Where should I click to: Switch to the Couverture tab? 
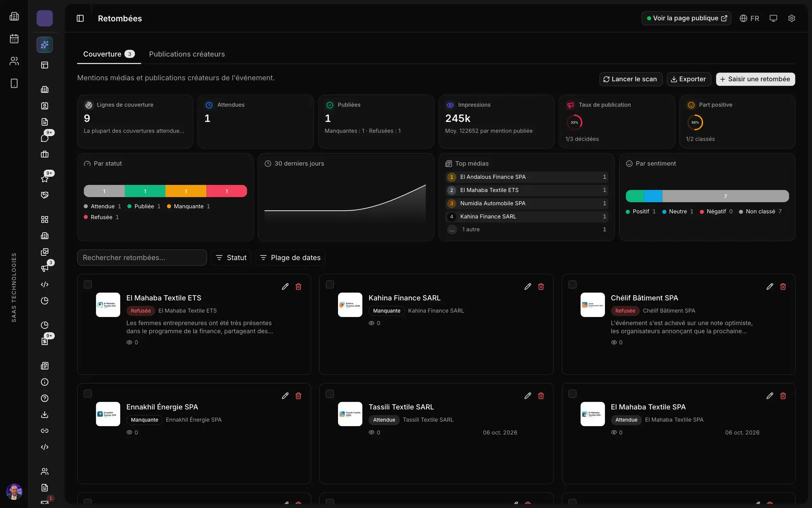point(109,54)
